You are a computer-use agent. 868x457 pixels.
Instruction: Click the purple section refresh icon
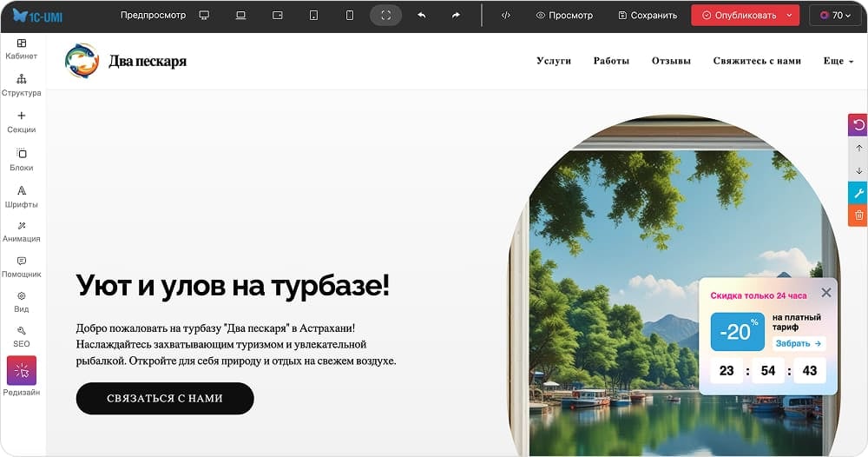pos(858,124)
